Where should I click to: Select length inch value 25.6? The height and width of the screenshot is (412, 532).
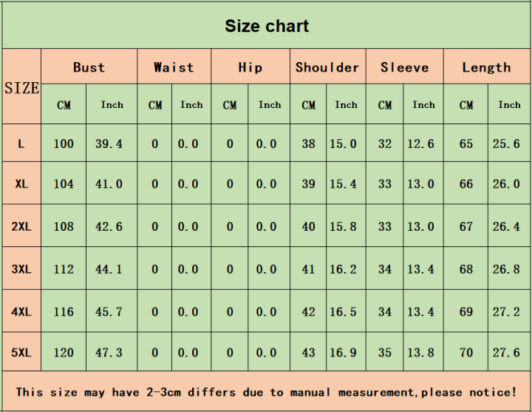point(506,143)
